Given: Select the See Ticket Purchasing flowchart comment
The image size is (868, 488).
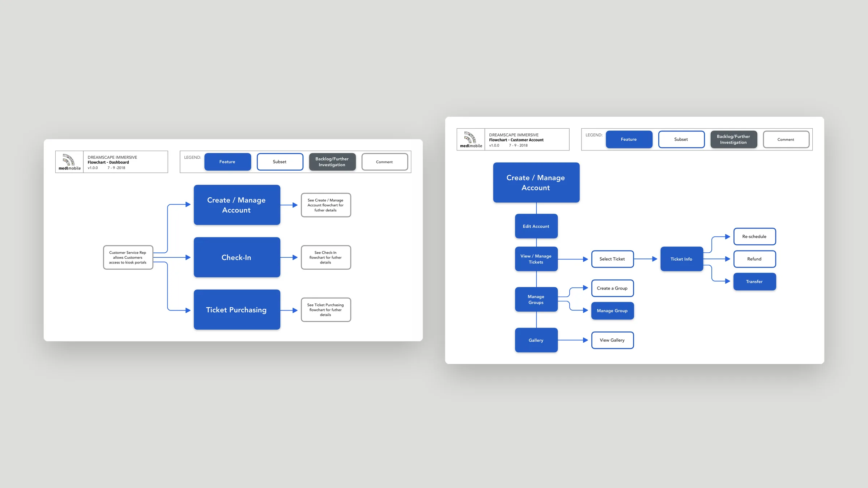Looking at the screenshot, I should click(x=326, y=310).
